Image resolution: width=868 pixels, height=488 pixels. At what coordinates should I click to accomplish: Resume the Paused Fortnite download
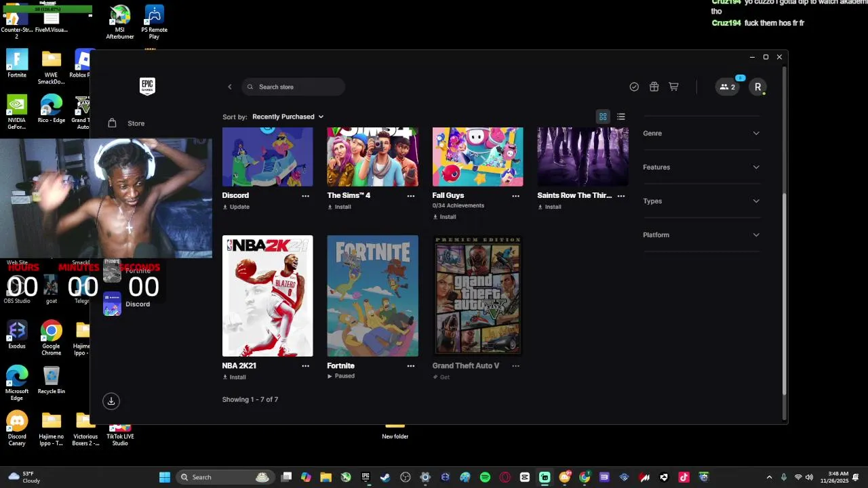point(341,376)
